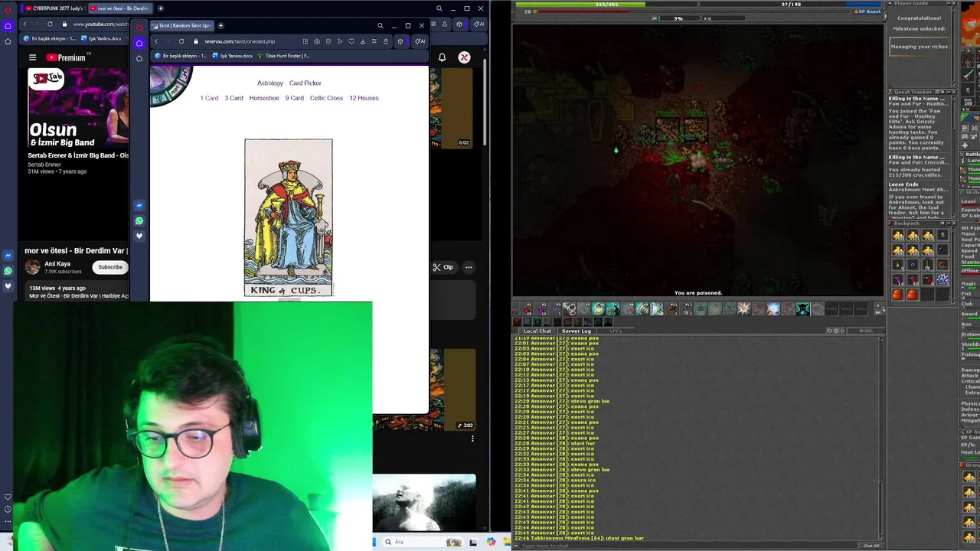Open the Opera home icon in Tarot window sidebar
980x551 pixels.
pos(139,44)
